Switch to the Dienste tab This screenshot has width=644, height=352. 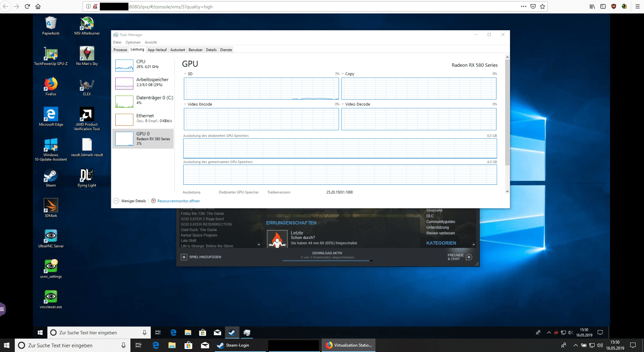coord(226,50)
